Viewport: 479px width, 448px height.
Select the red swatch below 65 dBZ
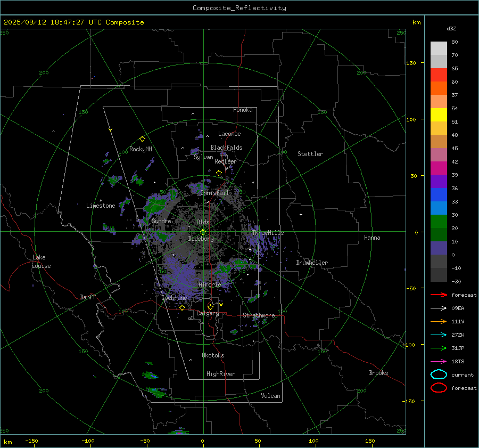click(x=439, y=75)
